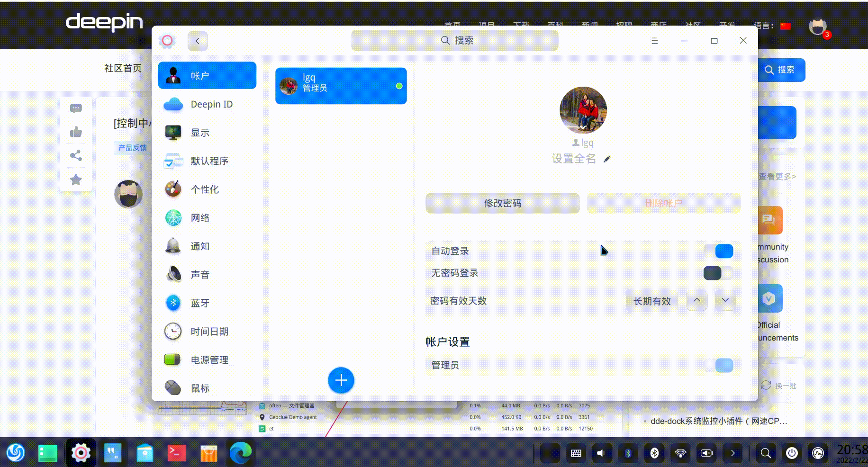Increase password validity days with up arrow
Screen dimensions: 868x467
pos(696,300)
